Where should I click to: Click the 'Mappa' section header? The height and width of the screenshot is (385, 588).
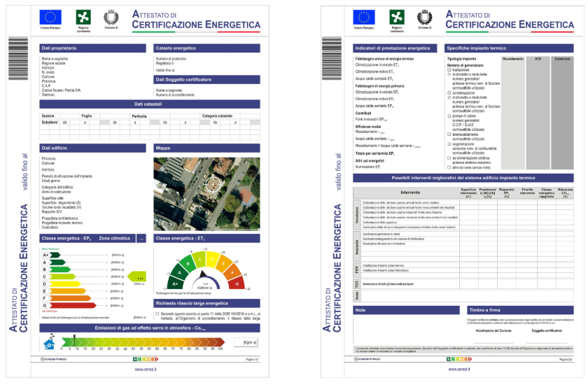click(x=206, y=148)
